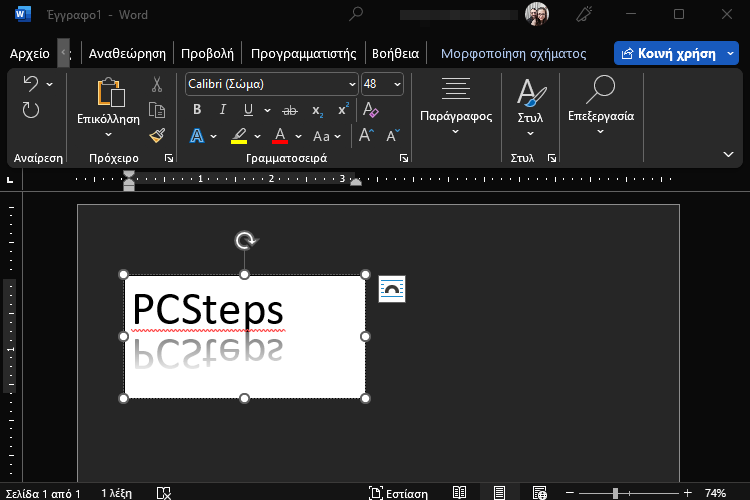Screen dimensions: 750x500
Task: Open the Βοήθεια tab
Action: tap(396, 54)
